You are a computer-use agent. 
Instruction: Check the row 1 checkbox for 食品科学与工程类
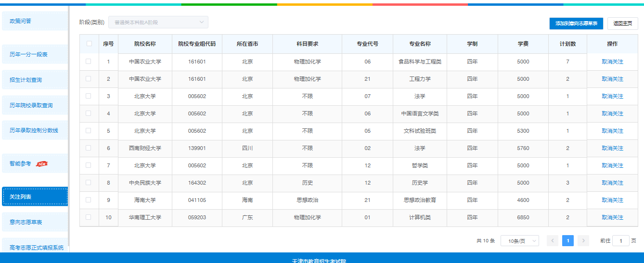click(88, 62)
